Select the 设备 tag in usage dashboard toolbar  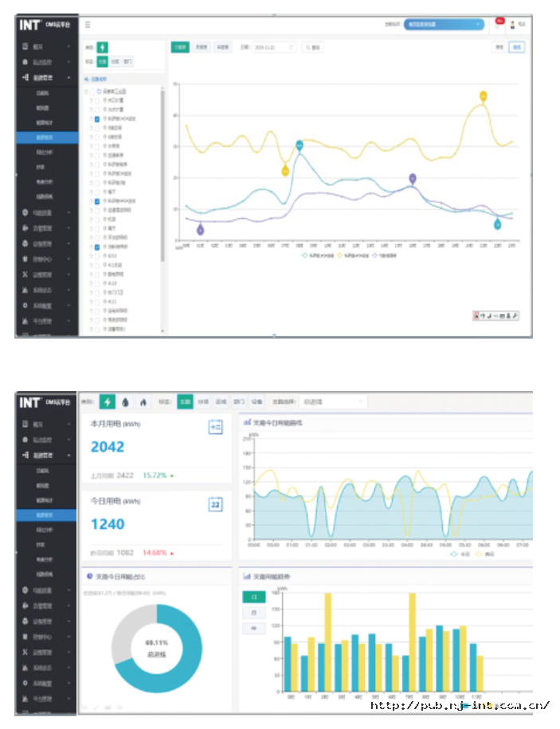[257, 402]
